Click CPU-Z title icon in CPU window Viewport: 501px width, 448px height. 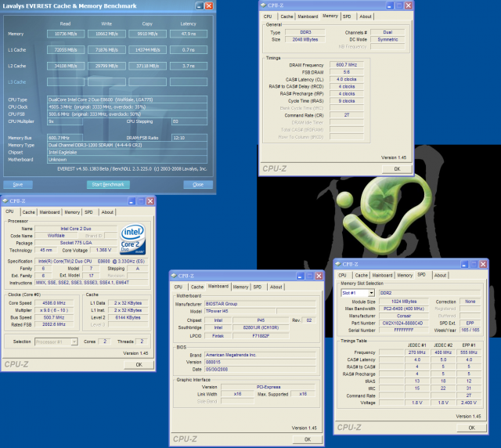click(5, 201)
